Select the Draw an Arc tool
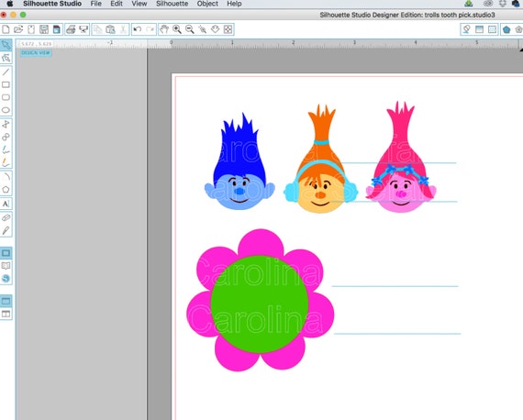 tap(6, 177)
